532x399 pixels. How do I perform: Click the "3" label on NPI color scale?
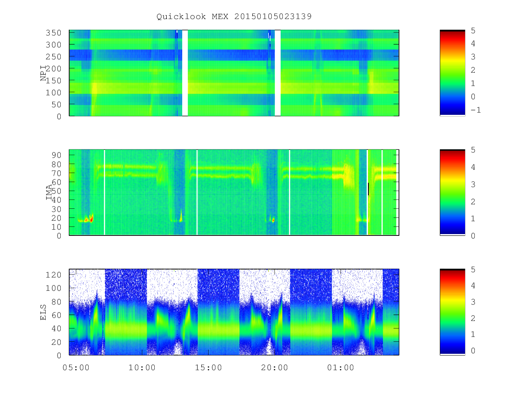pos(473,57)
